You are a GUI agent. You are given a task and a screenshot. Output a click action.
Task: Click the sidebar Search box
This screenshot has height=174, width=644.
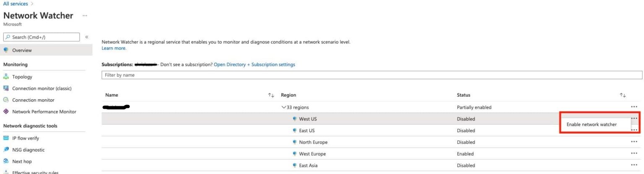point(41,37)
